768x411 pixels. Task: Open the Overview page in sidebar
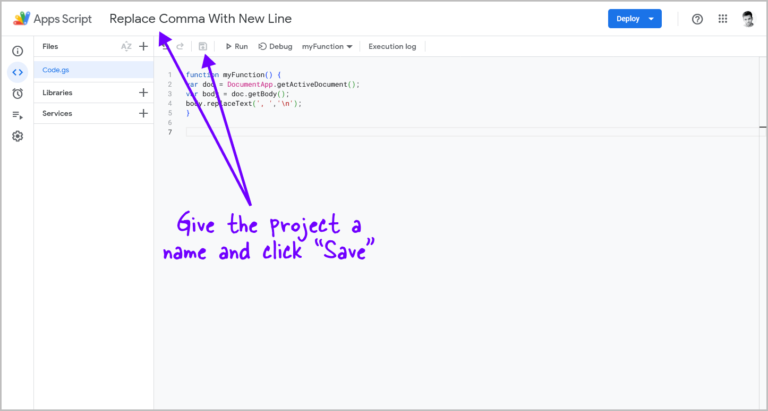tap(18, 51)
